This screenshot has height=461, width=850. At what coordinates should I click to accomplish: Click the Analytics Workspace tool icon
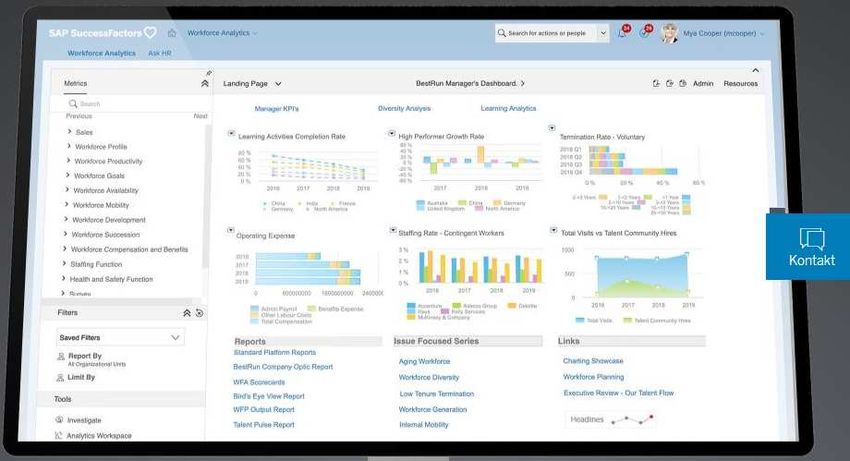coord(59,436)
